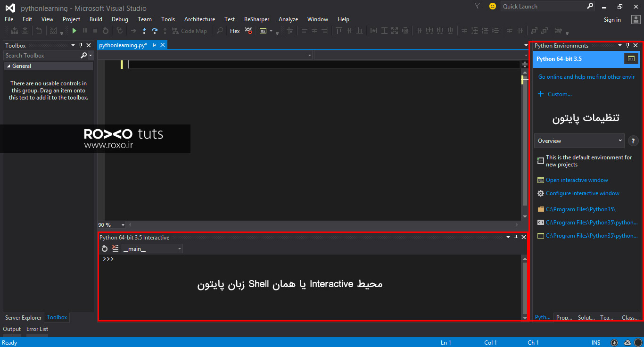644x347 pixels.
Task: Switch to the Error List tab
Action: 37,329
